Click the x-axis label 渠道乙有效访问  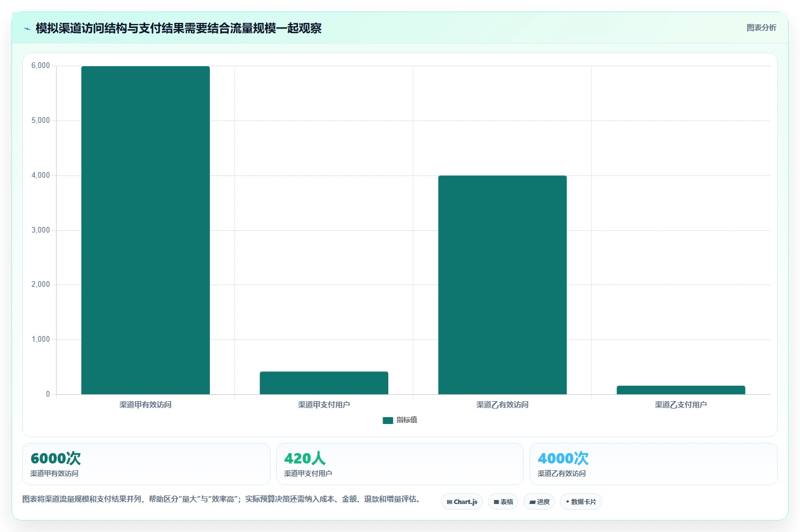click(502, 405)
